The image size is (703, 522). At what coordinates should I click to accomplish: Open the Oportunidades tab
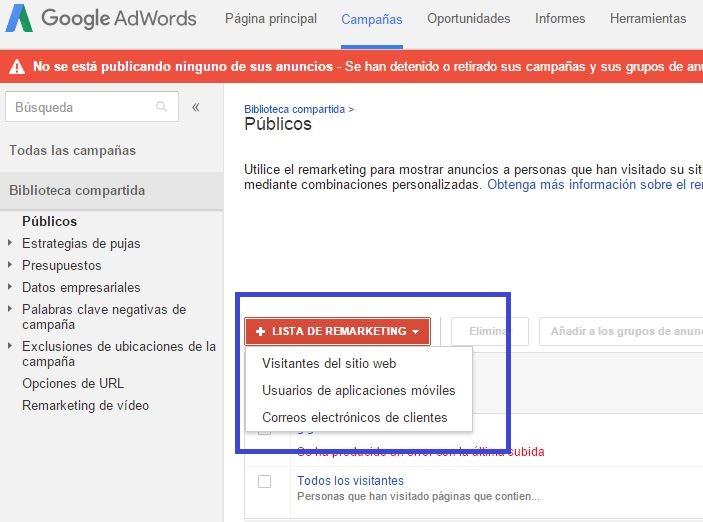pyautogui.click(x=469, y=18)
